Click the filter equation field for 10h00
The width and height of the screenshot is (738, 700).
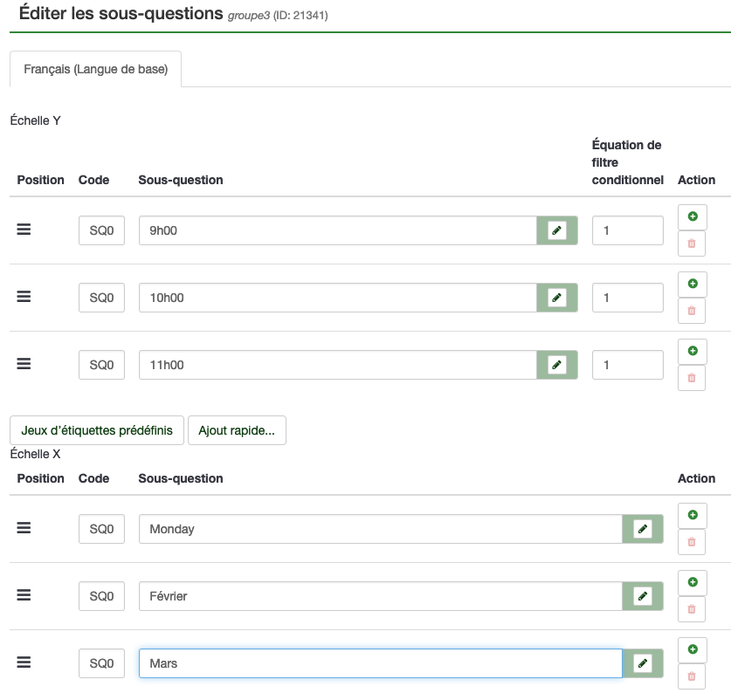click(x=627, y=298)
